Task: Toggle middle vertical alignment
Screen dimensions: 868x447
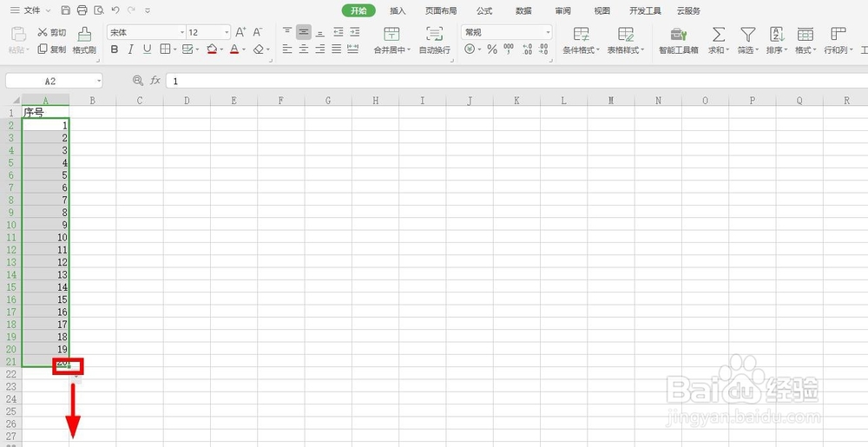Action: tap(303, 32)
